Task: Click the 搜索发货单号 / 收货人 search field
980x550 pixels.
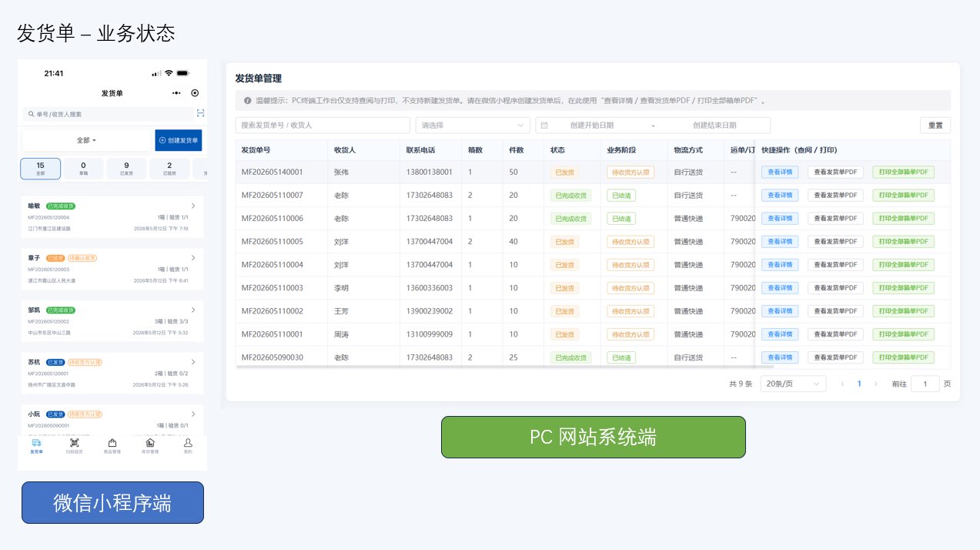Action: [323, 125]
